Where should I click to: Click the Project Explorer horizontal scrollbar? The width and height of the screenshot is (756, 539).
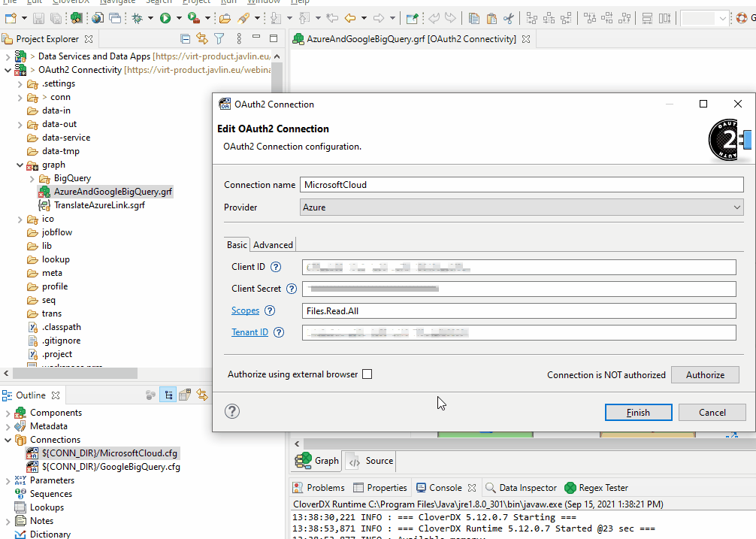click(74, 374)
